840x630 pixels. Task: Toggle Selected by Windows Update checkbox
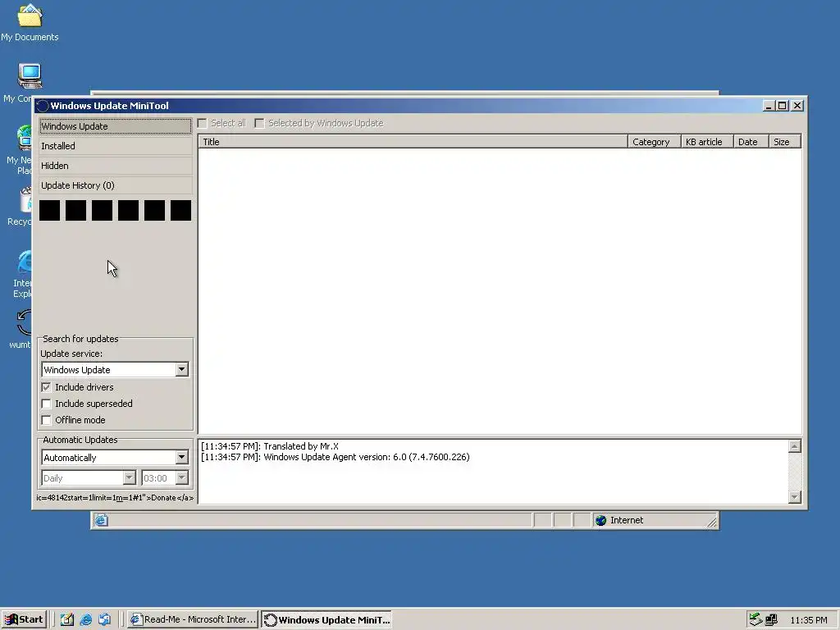coord(260,124)
